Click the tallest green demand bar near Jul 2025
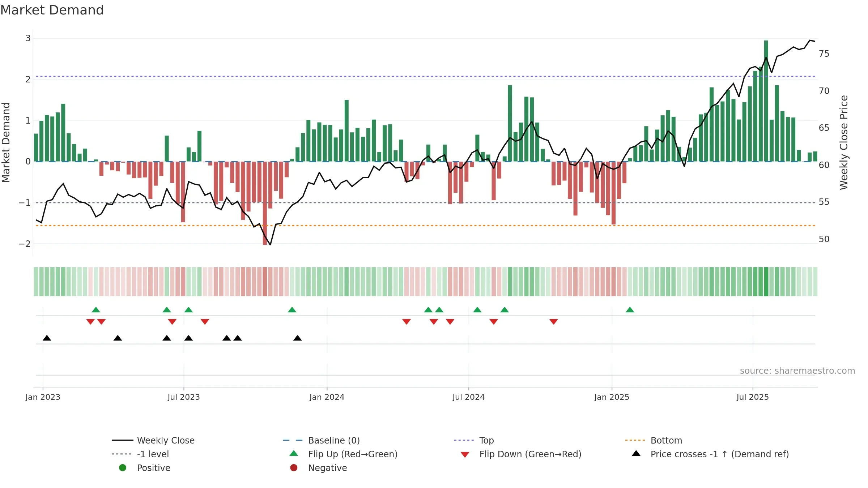The width and height of the screenshot is (868, 488). (x=766, y=101)
